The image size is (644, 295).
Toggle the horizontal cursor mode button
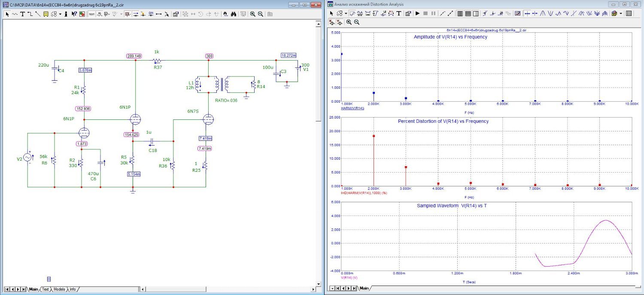(x=527, y=13)
